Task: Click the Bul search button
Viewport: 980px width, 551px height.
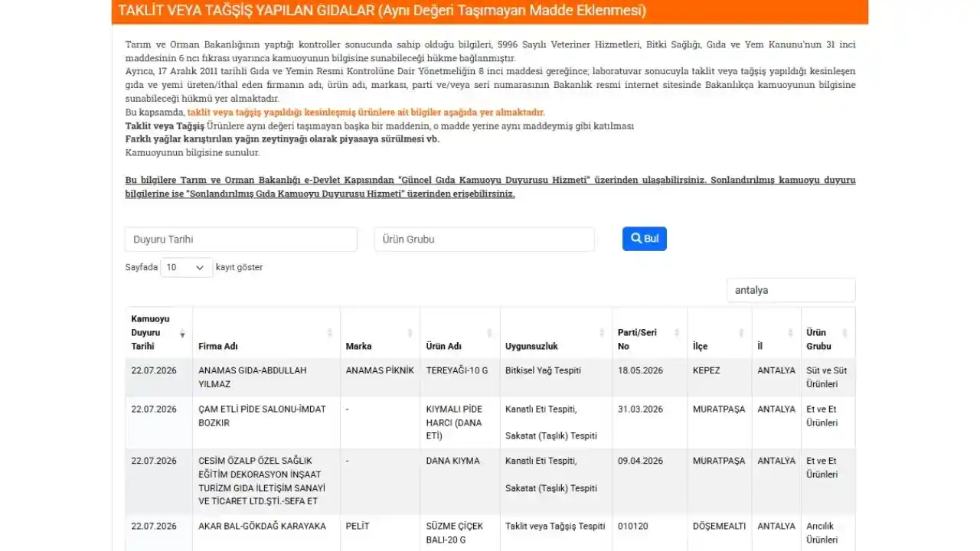Action: (x=644, y=239)
